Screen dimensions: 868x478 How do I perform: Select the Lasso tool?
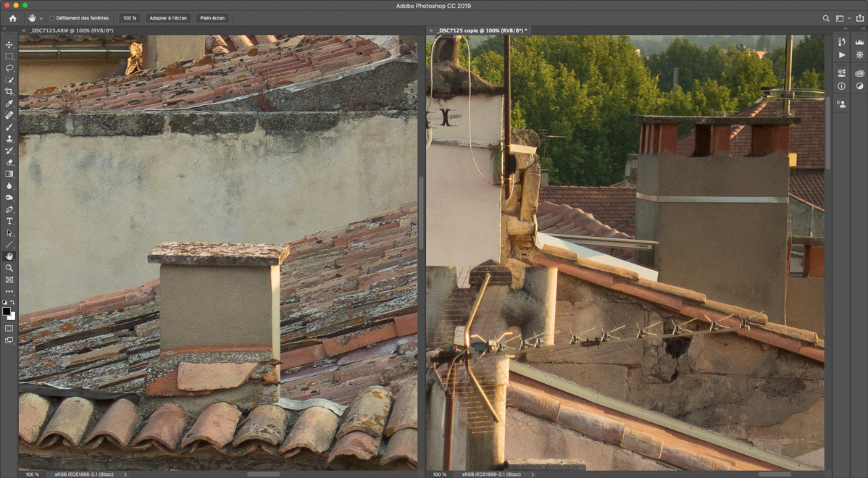9,68
